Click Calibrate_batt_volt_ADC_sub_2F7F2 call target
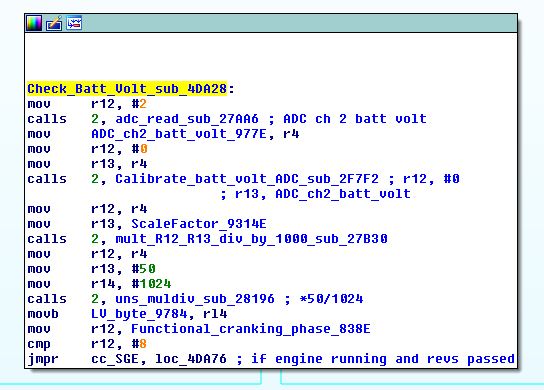544x390 pixels. pyautogui.click(x=247, y=179)
